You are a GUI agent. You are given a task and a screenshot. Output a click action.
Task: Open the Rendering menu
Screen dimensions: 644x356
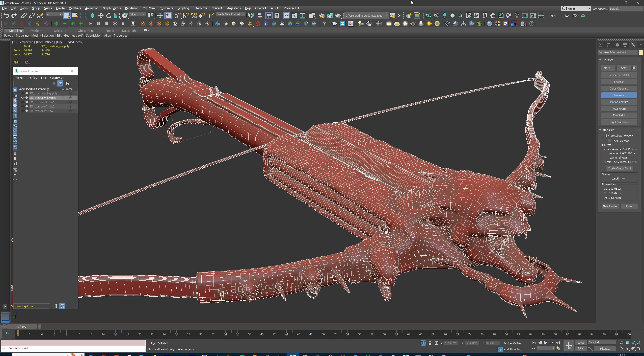click(x=131, y=8)
